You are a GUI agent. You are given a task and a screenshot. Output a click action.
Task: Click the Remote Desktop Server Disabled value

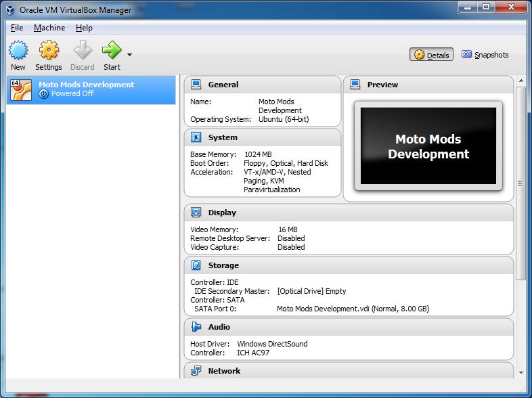(291, 238)
